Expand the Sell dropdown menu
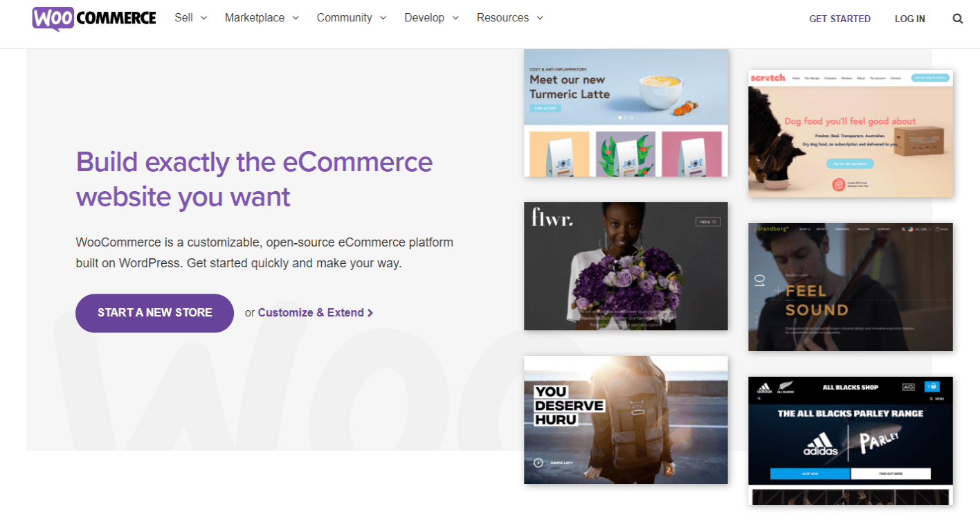 coord(191,18)
